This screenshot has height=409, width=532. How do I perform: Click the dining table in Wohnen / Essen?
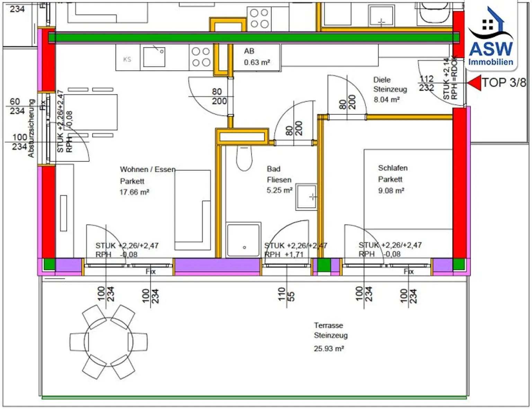[x=91, y=112]
